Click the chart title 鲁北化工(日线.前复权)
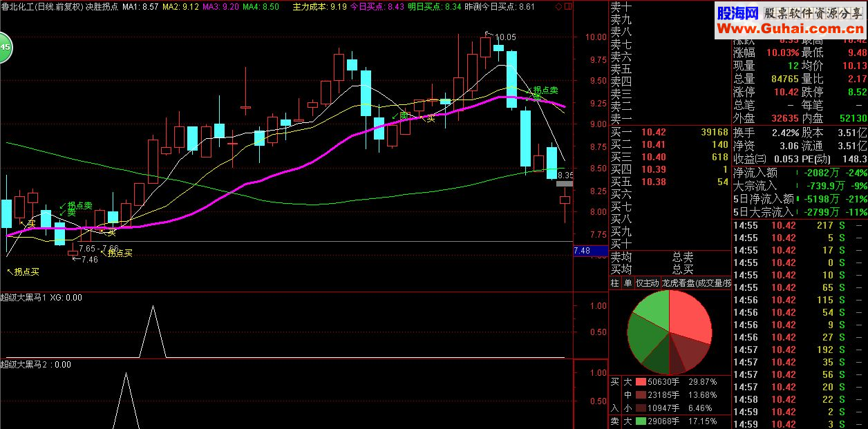Screen dimensions: 868x429 click(x=42, y=6)
